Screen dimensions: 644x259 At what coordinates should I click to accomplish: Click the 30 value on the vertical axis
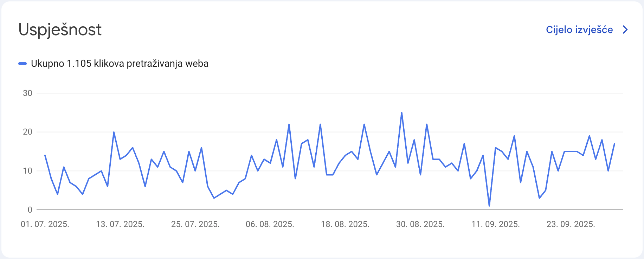pos(27,93)
